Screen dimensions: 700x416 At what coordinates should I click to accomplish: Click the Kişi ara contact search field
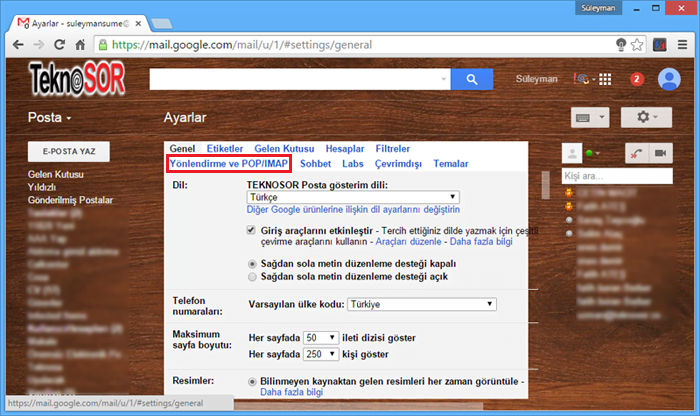point(617,176)
